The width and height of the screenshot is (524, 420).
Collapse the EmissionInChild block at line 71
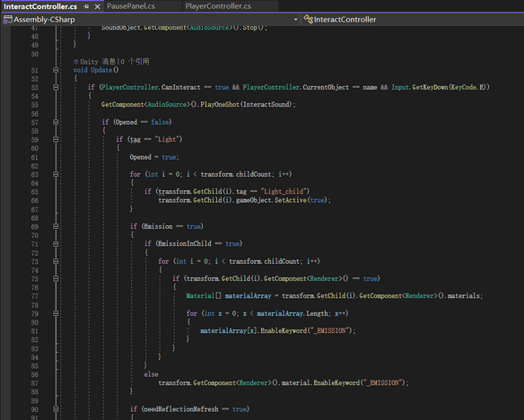pos(56,244)
